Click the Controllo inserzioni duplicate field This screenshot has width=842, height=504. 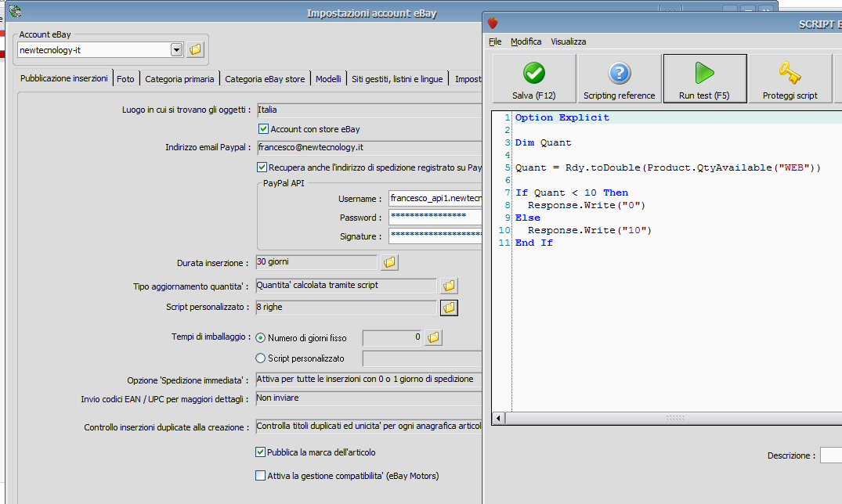click(x=369, y=427)
